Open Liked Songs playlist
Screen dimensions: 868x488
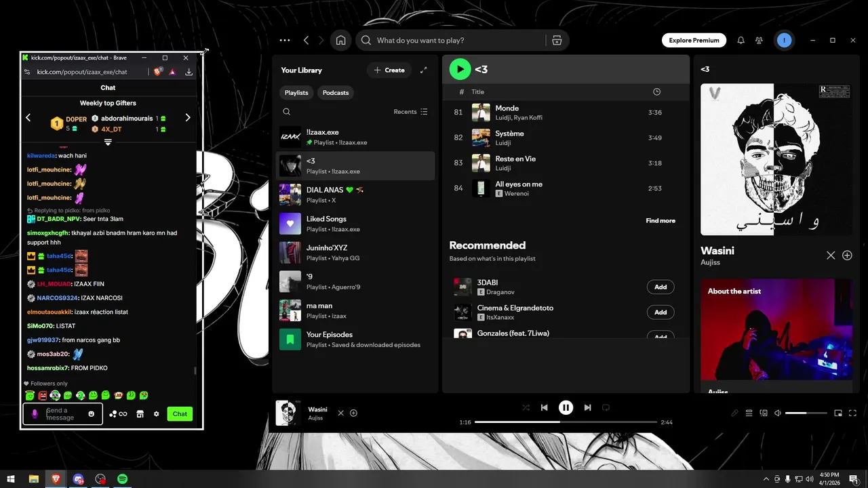(357, 224)
